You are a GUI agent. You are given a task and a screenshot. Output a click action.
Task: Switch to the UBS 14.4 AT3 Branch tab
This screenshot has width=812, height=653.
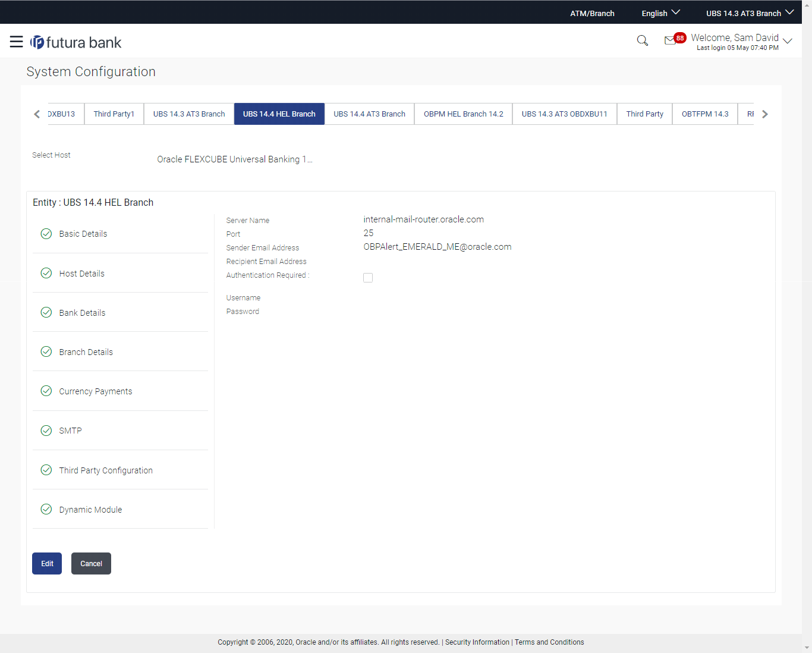(369, 114)
